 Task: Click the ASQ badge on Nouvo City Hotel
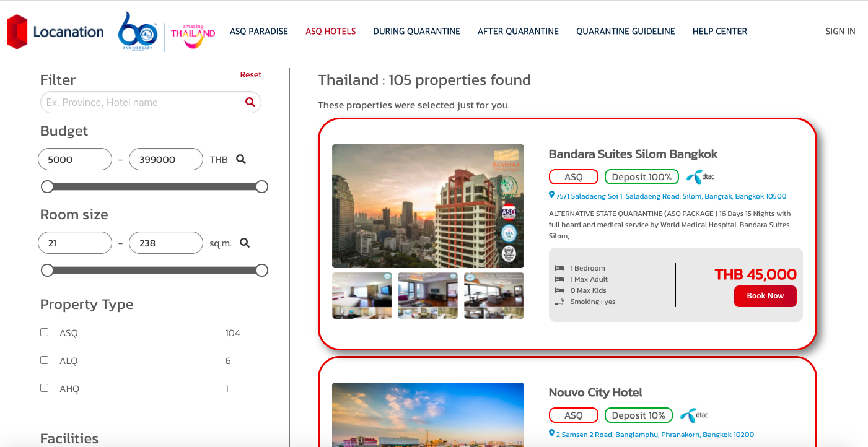[574, 415]
